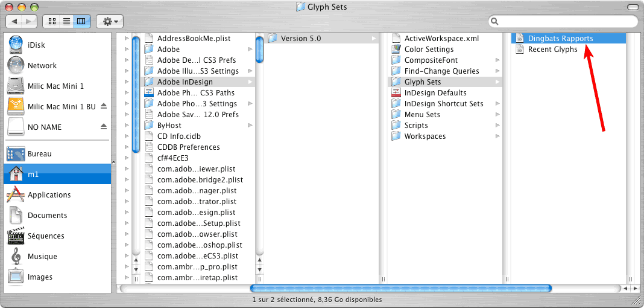644x308 pixels.
Task: Open the Milic Mac Mini 1 drive
Action: 55,86
